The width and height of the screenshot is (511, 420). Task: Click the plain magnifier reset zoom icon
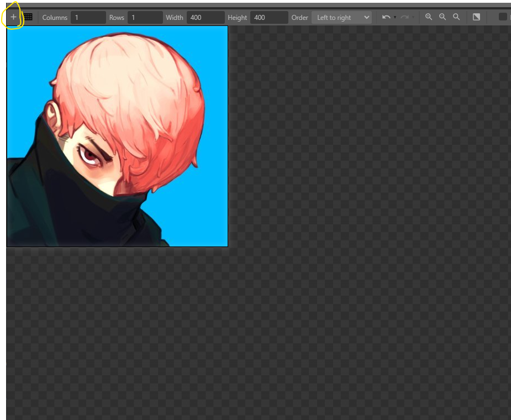(x=456, y=17)
